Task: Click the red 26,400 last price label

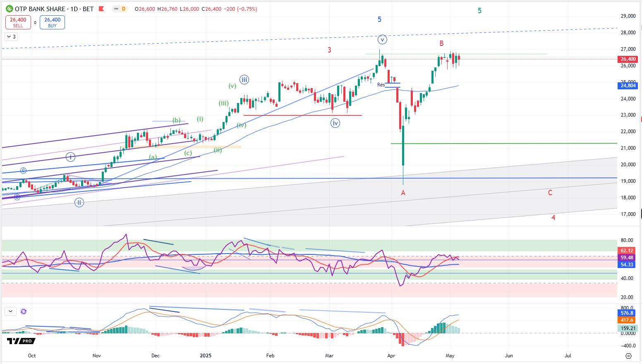Action: click(627, 59)
